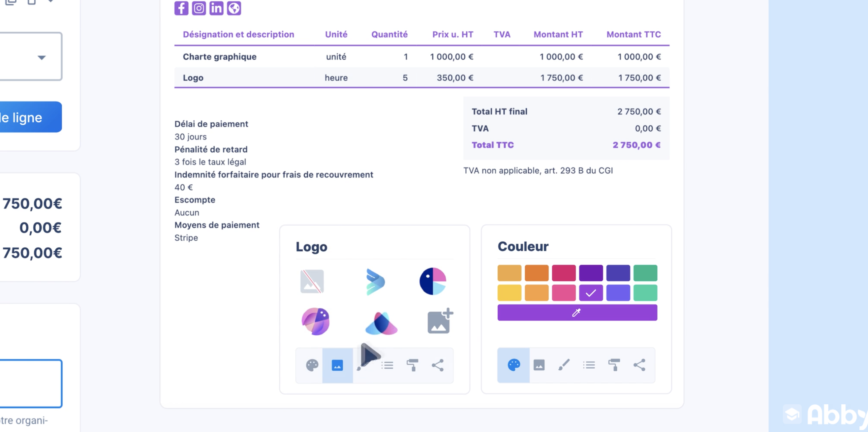Pick the crimson red swatch
The image size is (868, 432).
(x=564, y=273)
